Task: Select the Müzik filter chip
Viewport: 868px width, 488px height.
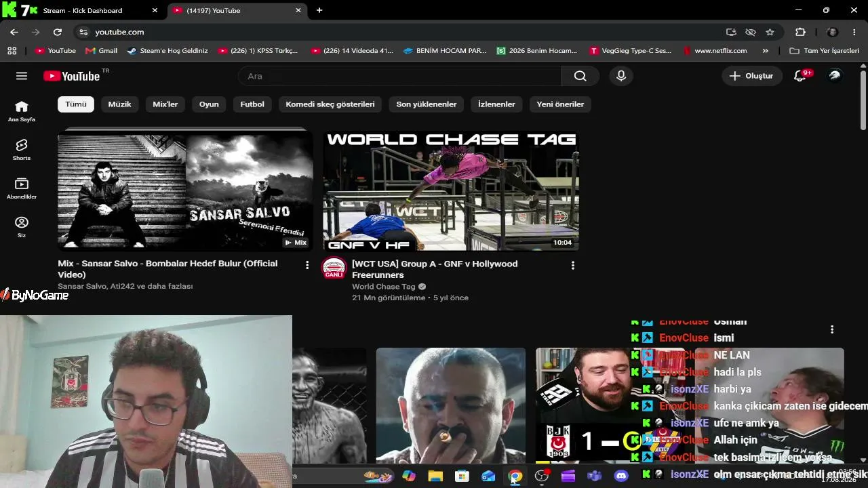Action: (x=119, y=104)
